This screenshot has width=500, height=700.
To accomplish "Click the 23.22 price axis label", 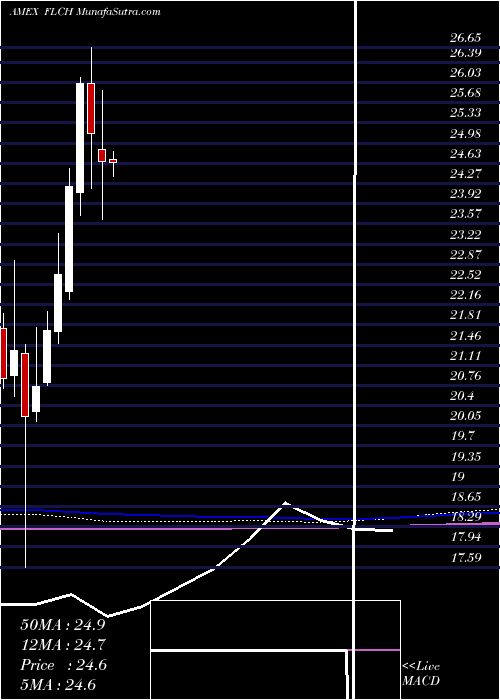I will (x=466, y=234).
